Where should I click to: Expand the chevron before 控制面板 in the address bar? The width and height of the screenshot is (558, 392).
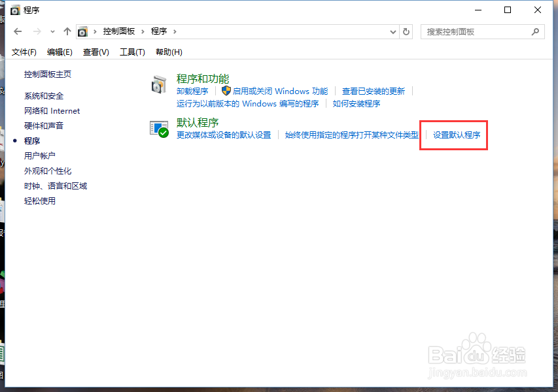point(95,31)
